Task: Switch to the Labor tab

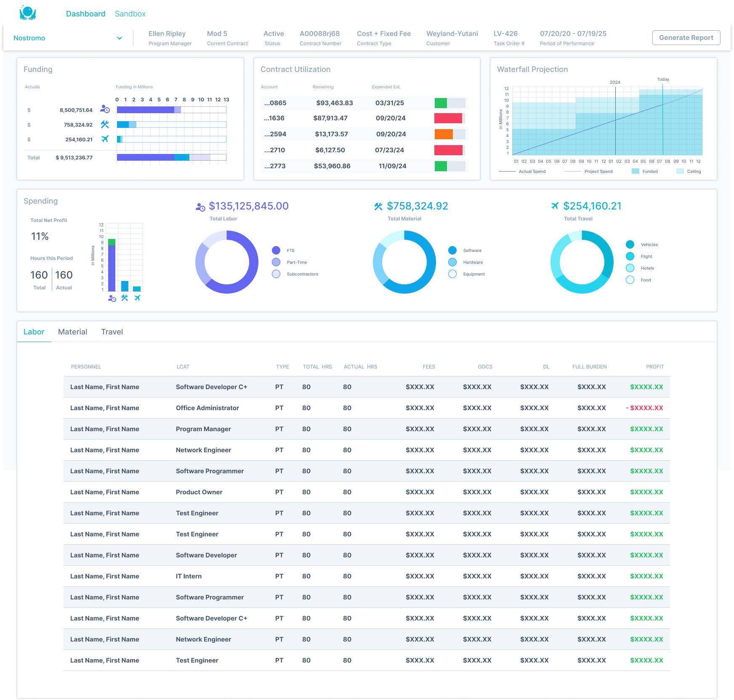Action: (x=34, y=332)
